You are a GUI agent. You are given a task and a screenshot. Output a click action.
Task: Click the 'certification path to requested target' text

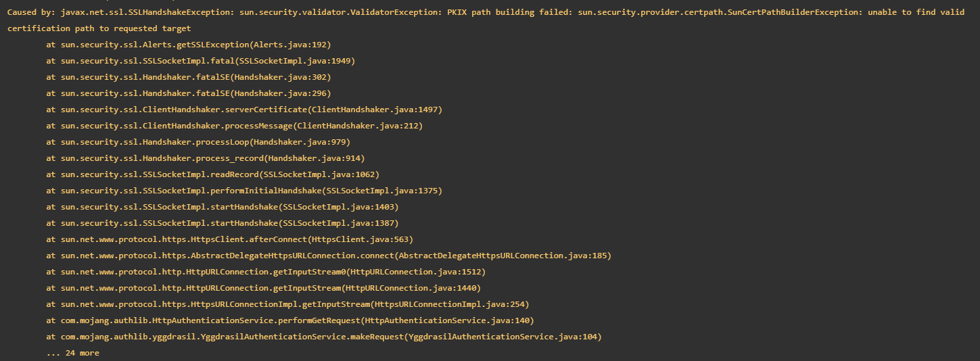99,28
